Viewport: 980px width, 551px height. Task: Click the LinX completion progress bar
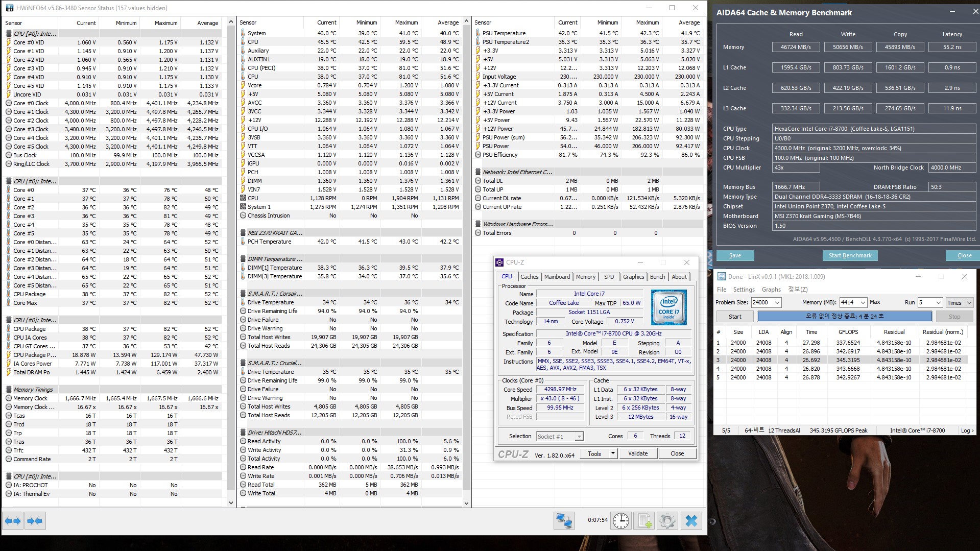pos(844,317)
